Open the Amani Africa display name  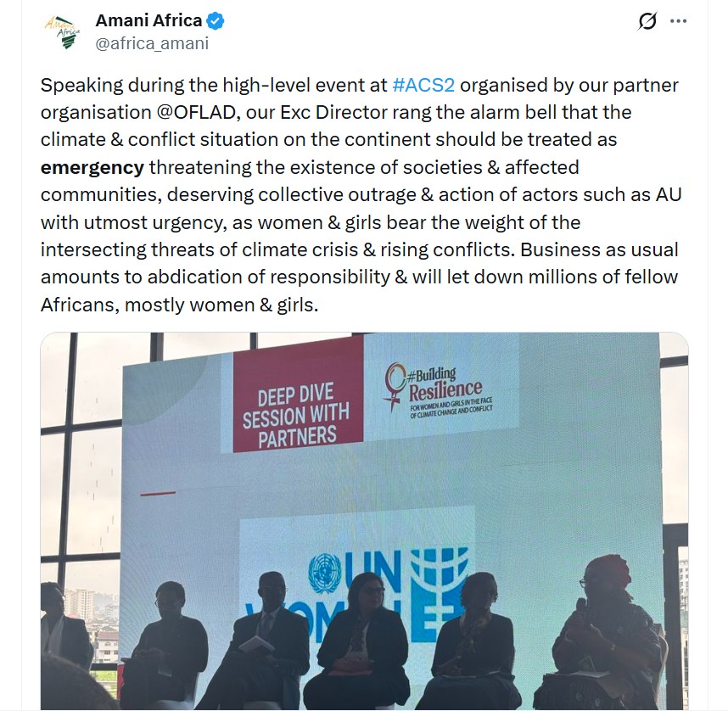tap(149, 20)
